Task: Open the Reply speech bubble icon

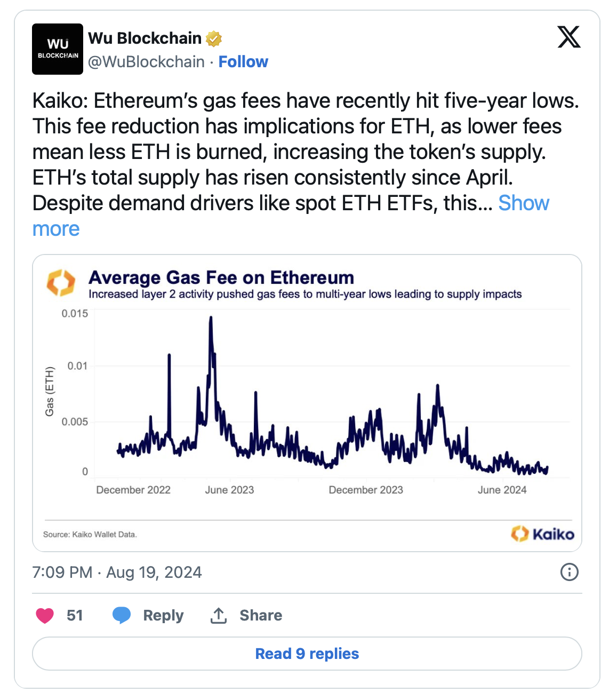Action: coord(122,615)
